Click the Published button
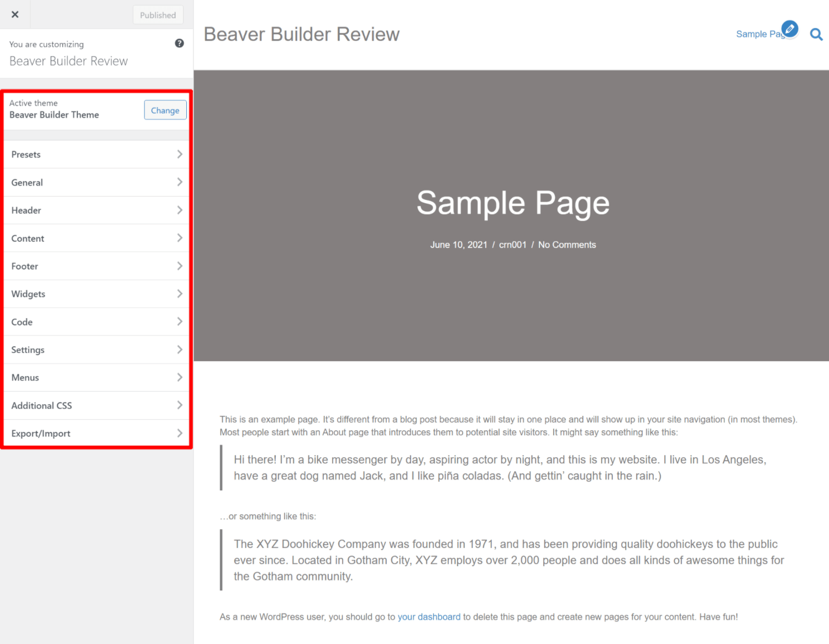 pyautogui.click(x=158, y=15)
